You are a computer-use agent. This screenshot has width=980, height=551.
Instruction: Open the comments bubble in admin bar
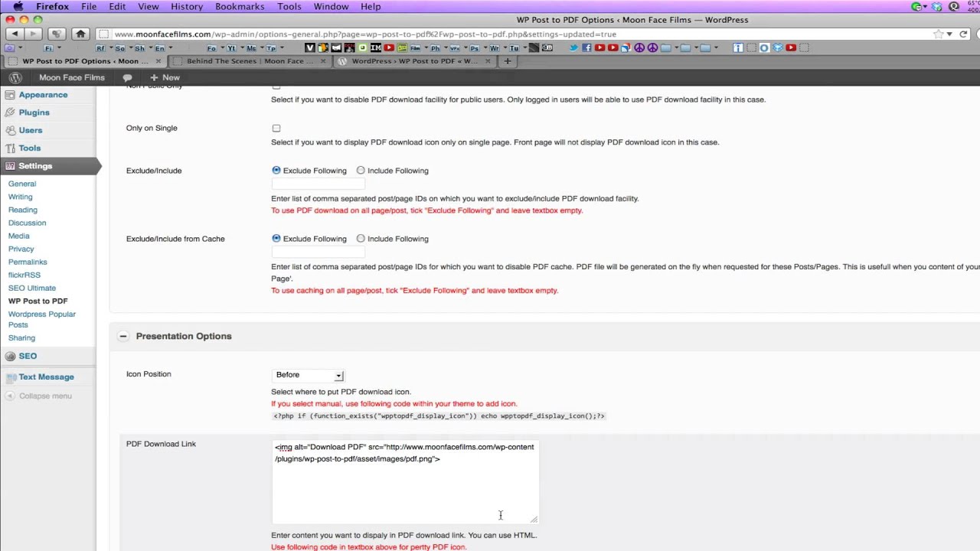coord(127,77)
